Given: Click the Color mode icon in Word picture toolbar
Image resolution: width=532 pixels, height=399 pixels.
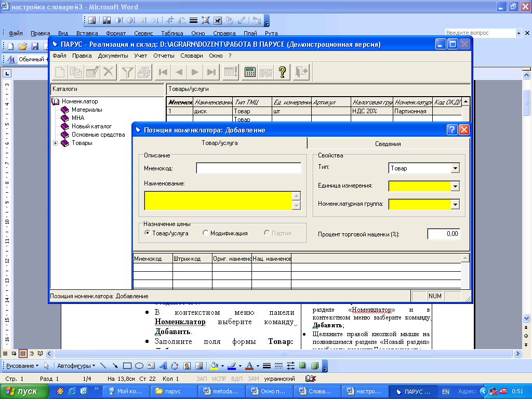Looking at the screenshot, I should [x=107, y=20].
